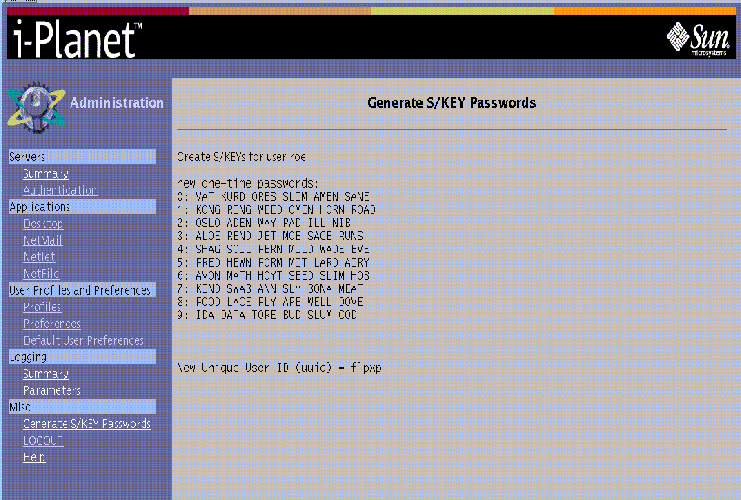The height and width of the screenshot is (500, 741).
Task: Open the Summary link under Servers
Action: click(x=46, y=174)
